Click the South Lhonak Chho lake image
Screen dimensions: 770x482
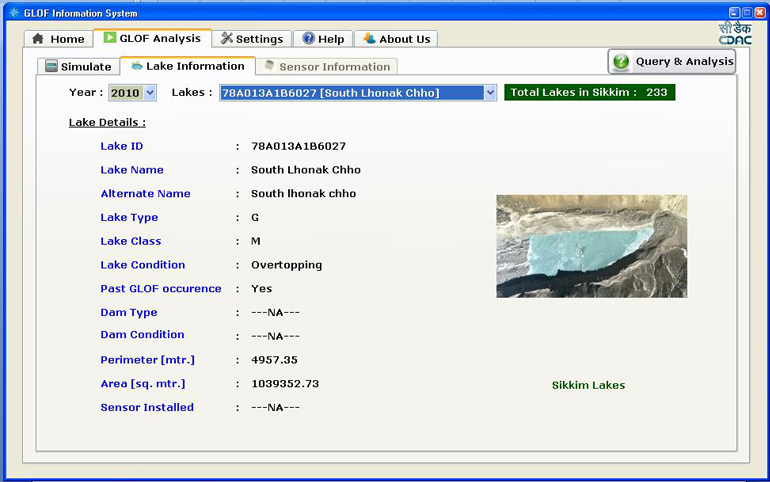point(591,246)
